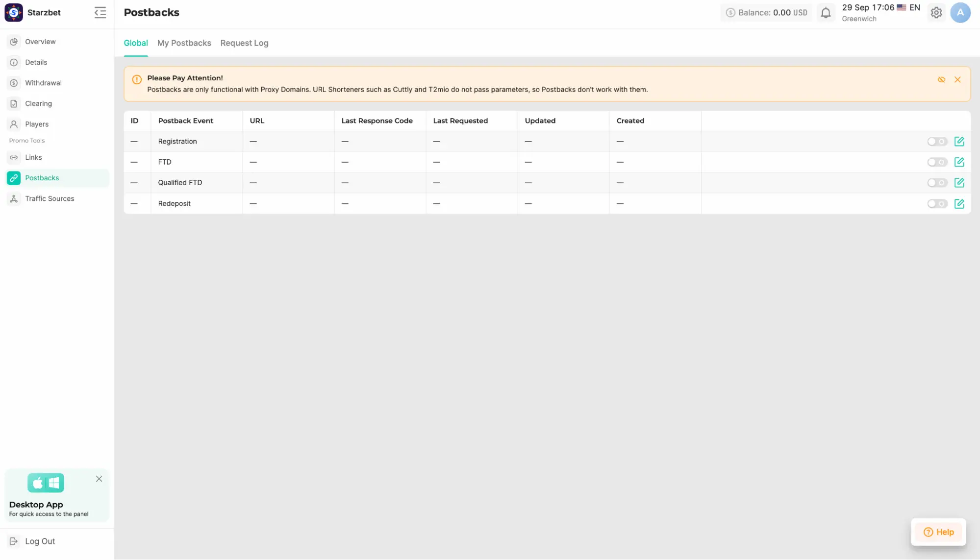Screen dimensions: 980x560
Task: Edit the Qualified FTD postback
Action: [x=959, y=183]
